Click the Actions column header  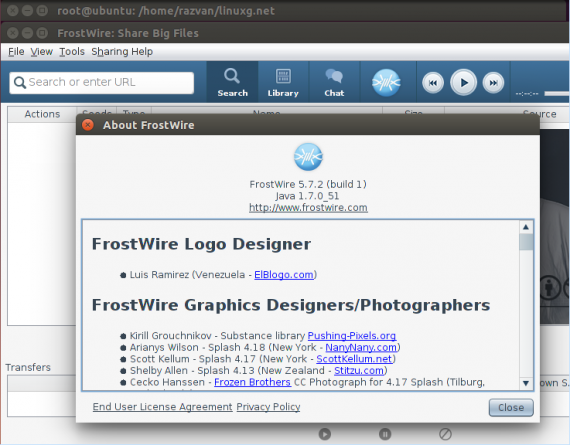pos(42,114)
